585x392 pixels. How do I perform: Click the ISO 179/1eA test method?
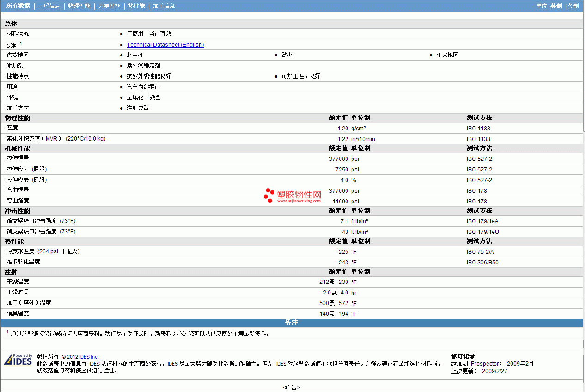click(x=482, y=221)
